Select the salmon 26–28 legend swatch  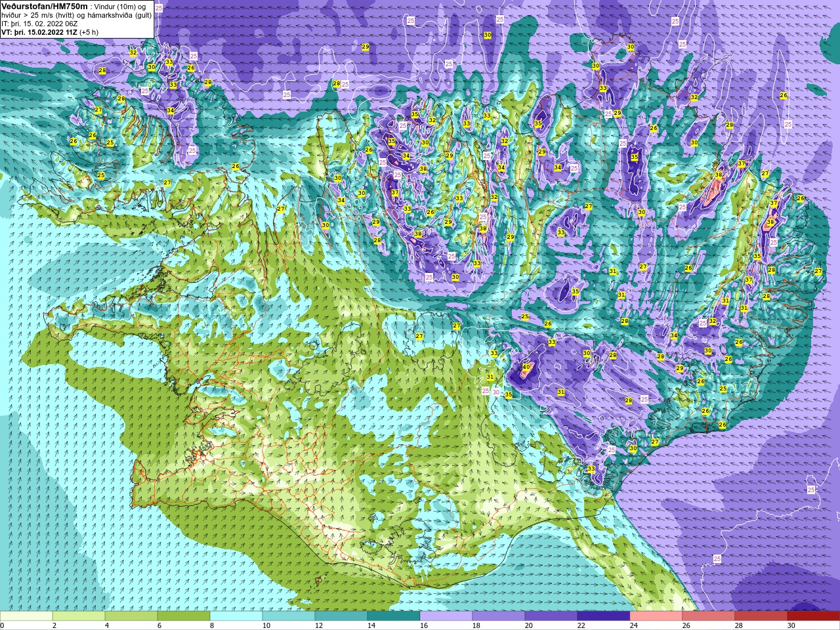pyautogui.click(x=709, y=616)
